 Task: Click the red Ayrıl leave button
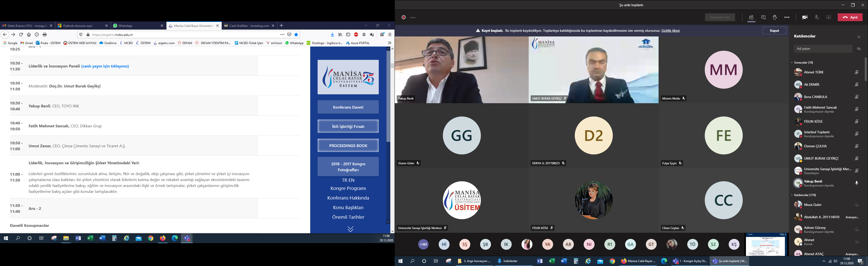pos(850,17)
